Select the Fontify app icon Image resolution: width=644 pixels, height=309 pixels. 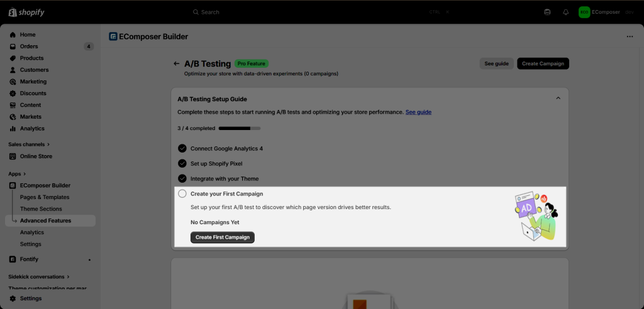[13, 259]
